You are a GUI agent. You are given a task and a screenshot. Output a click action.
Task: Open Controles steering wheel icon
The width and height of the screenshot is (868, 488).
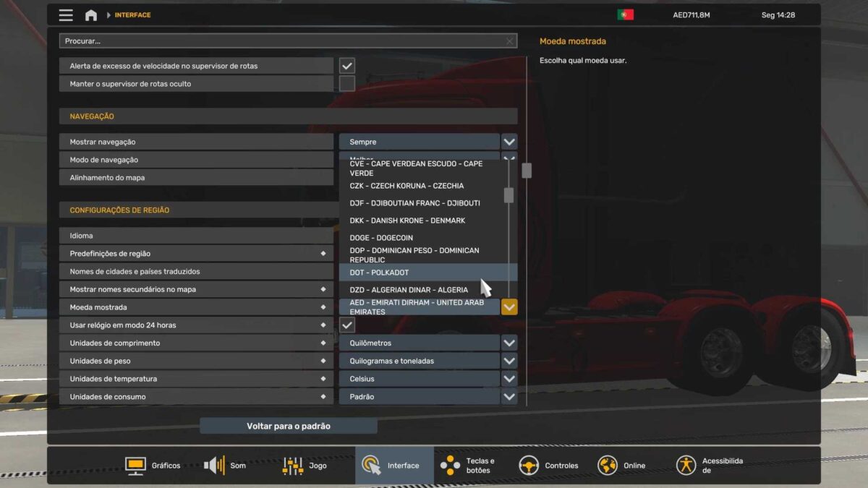[529, 466]
